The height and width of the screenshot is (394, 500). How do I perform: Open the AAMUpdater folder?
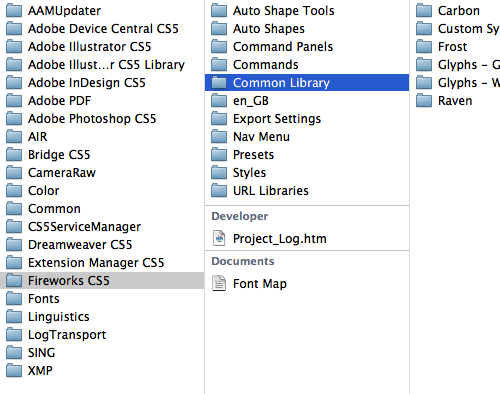(102, 11)
